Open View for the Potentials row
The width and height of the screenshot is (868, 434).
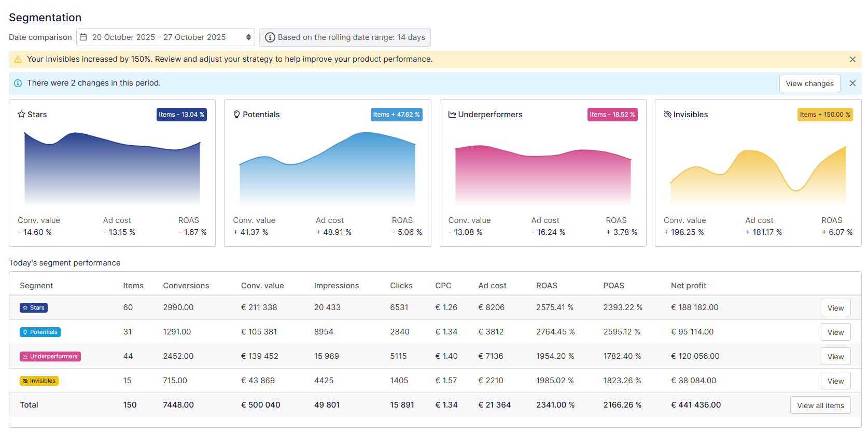point(835,332)
